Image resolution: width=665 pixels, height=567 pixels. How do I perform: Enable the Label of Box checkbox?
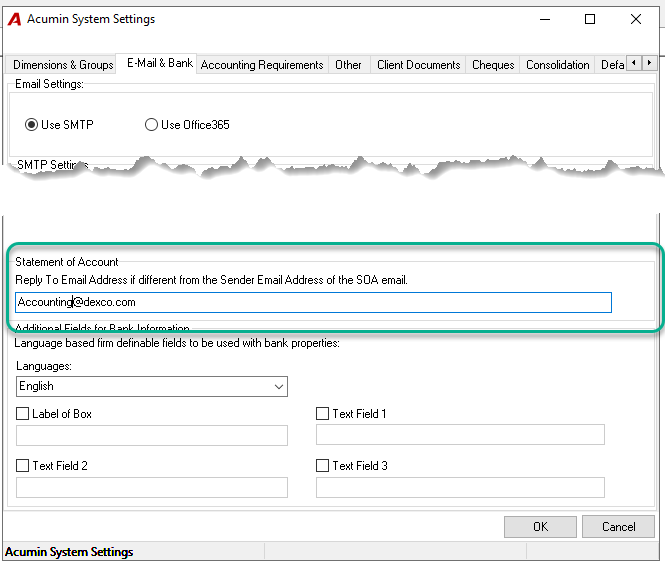(x=22, y=413)
